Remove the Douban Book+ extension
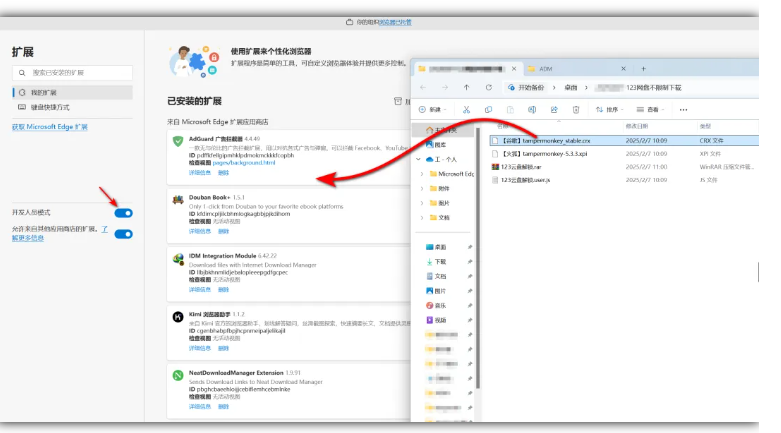781x433 pixels. click(223, 232)
